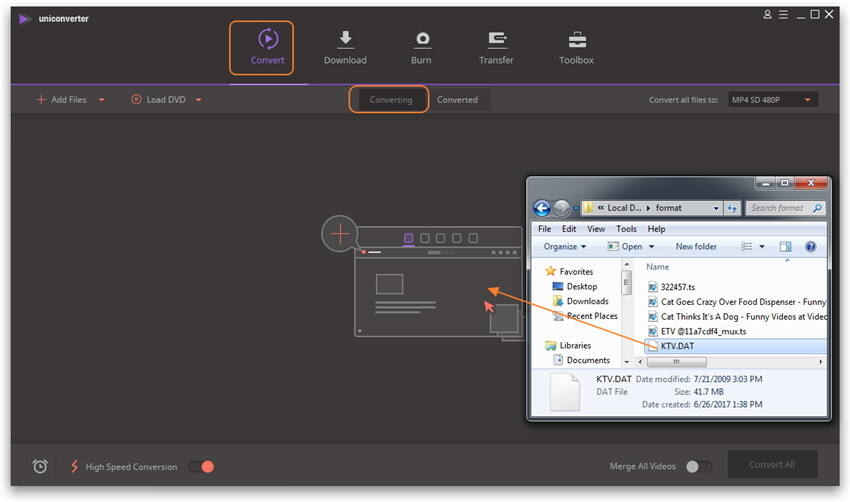The width and height of the screenshot is (850, 502).
Task: Select the file 322457.ts
Action: (x=672, y=287)
